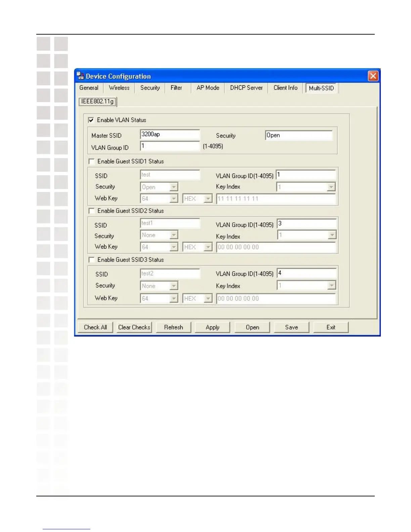Screen dimensions: 411x532
Task: Enable Guest SSID1 Status checkbox
Action: coord(91,162)
